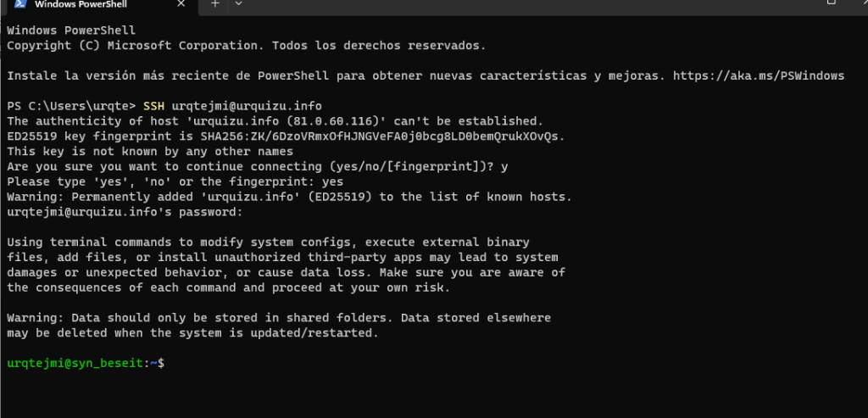Screen dimensions: 868x418
Task: Click the "Please type 'yes', 'no'" line
Action: [175, 181]
